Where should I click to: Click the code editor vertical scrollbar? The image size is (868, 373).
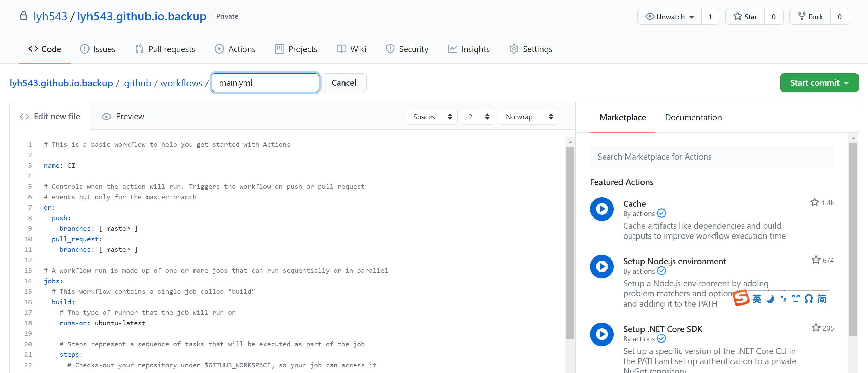click(x=570, y=243)
